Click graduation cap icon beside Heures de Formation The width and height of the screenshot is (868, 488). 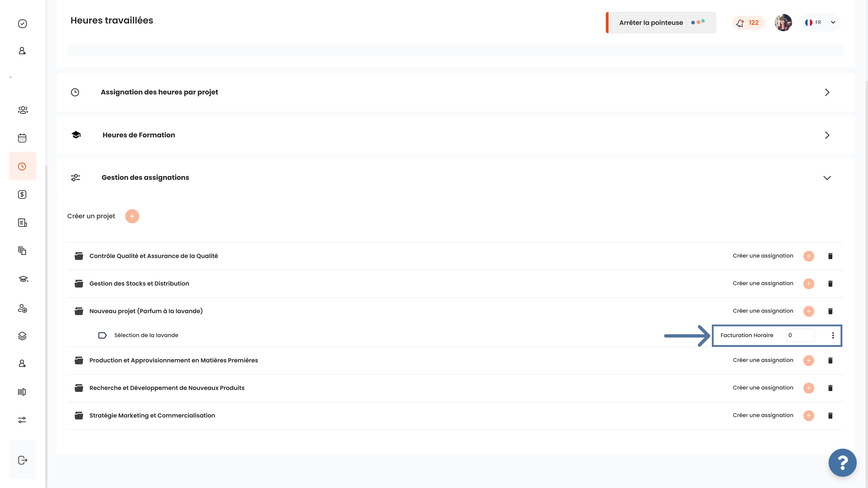tap(76, 135)
